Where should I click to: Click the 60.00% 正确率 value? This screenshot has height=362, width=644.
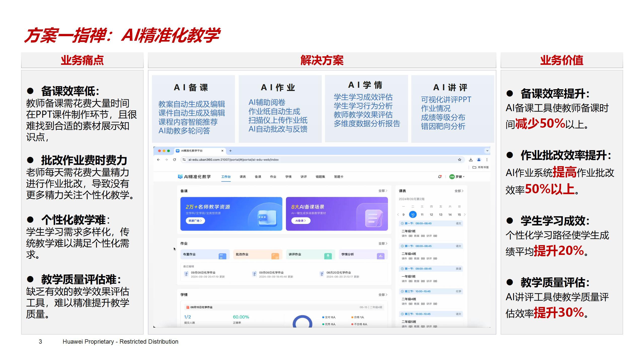241,317
